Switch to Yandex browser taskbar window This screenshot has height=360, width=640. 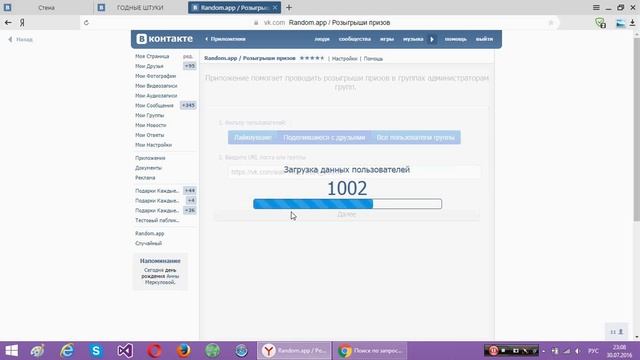(x=294, y=351)
